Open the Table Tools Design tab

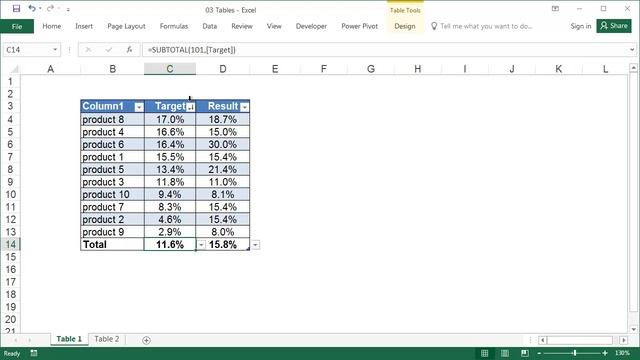click(404, 26)
